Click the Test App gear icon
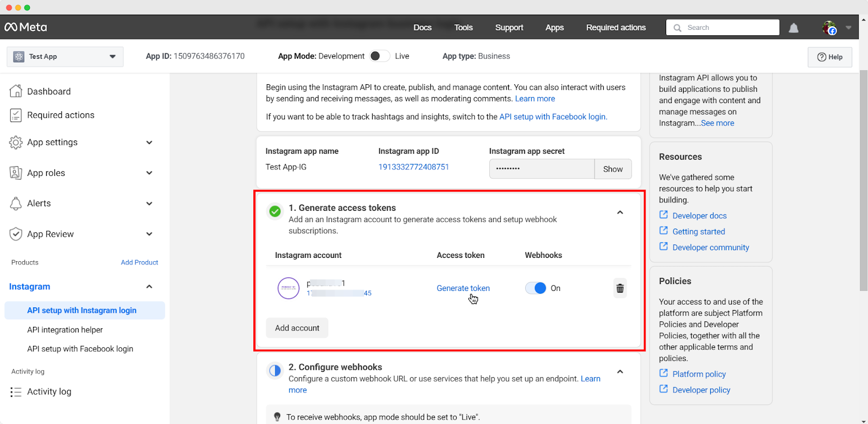The width and height of the screenshot is (868, 424). (18, 56)
